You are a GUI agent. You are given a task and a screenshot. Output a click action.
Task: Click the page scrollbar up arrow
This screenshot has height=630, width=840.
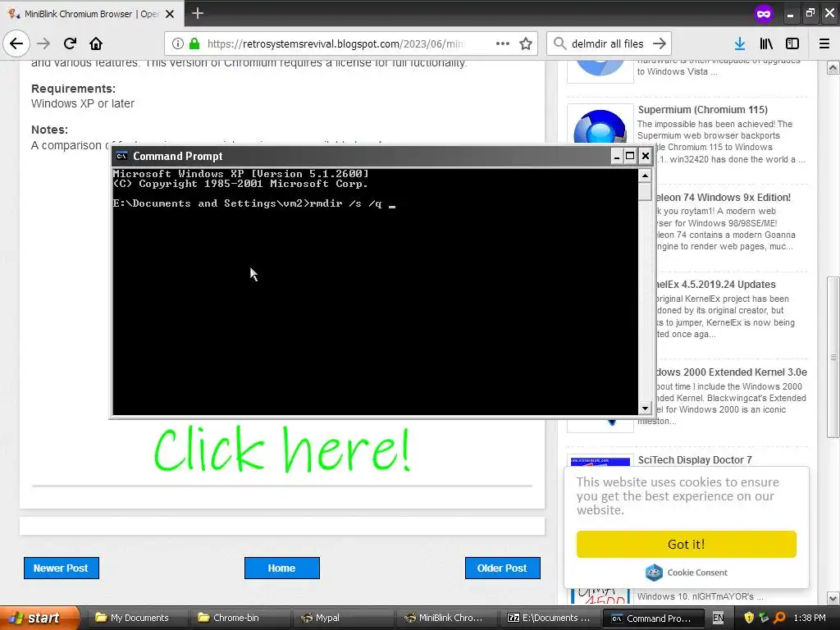[x=833, y=68]
